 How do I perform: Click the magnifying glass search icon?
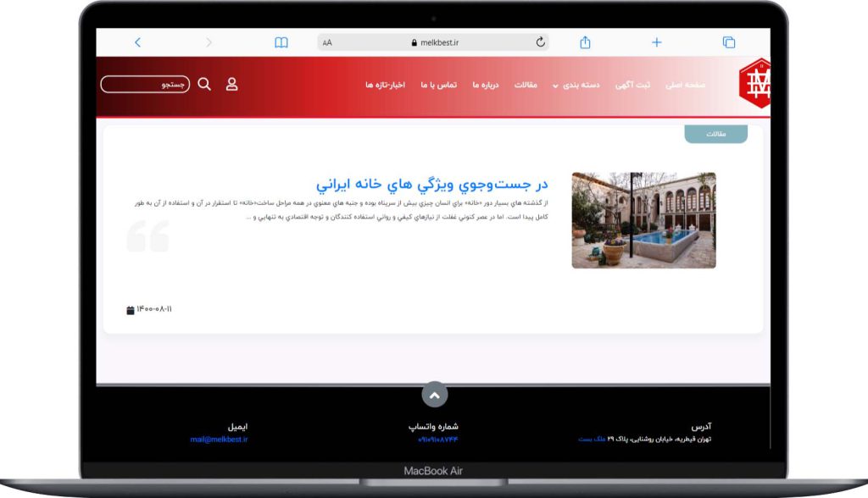click(204, 85)
